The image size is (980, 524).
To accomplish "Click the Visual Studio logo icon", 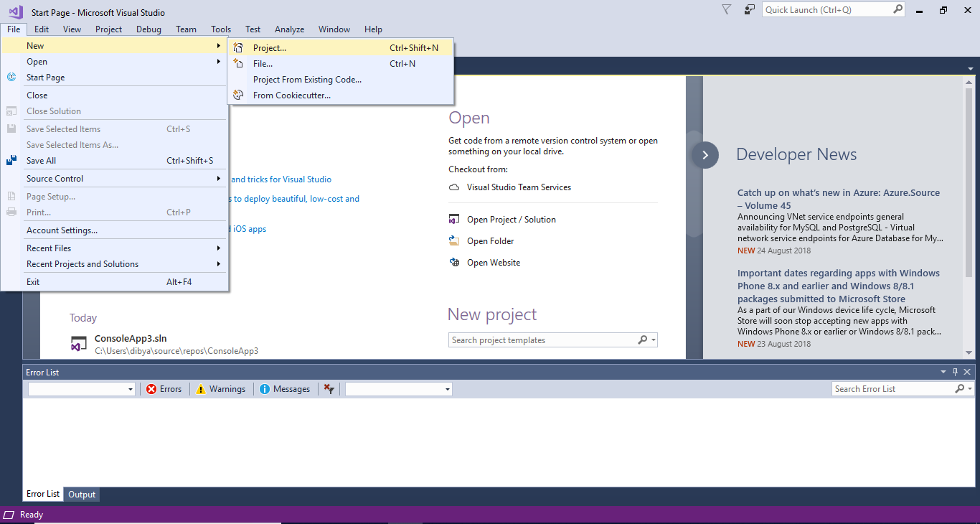I will [16, 11].
